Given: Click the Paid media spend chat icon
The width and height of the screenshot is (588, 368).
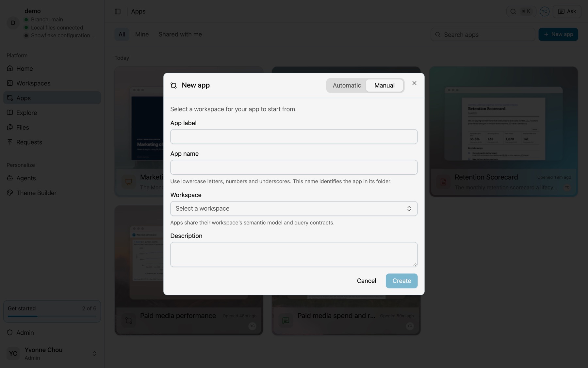Looking at the screenshot, I should 286,321.
